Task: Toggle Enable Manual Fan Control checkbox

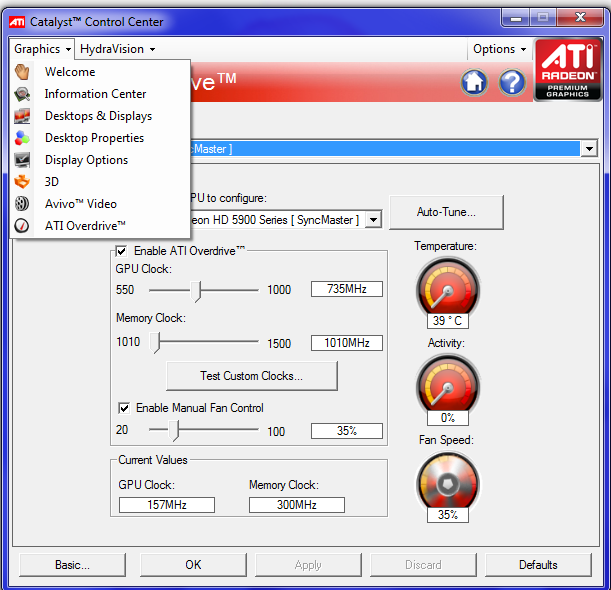Action: [124, 408]
